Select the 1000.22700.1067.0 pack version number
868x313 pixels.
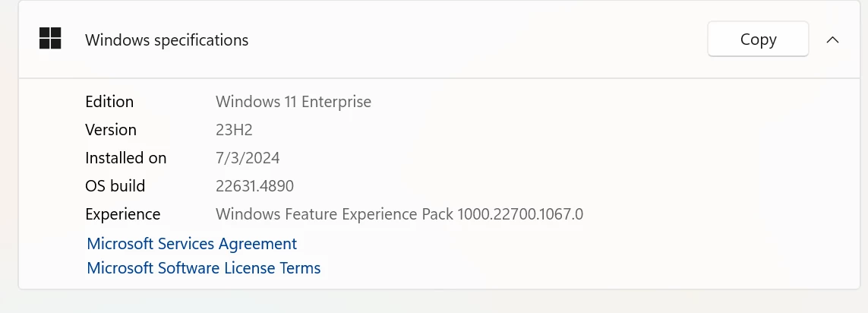point(520,214)
